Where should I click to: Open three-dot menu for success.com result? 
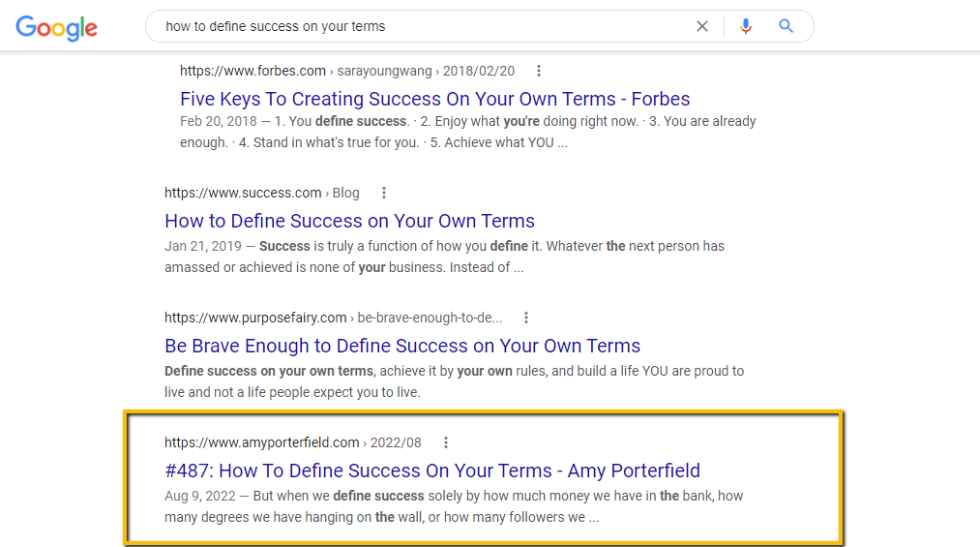[384, 194]
